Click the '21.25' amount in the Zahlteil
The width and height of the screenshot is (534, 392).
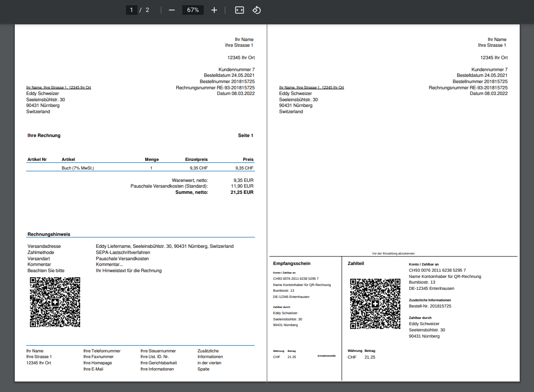370,357
